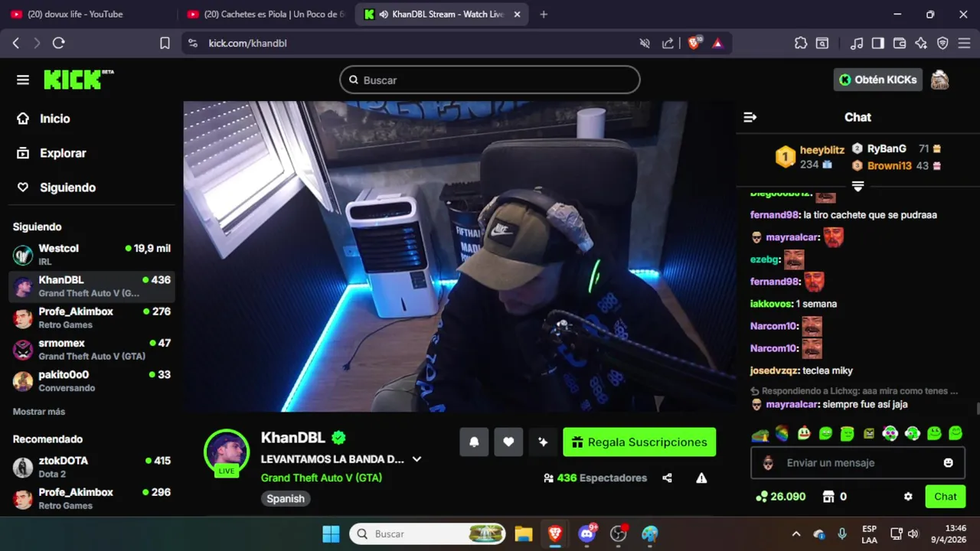Open srmomex channel in sidebar
Image resolution: width=980 pixels, height=551 pixels.
click(x=92, y=350)
